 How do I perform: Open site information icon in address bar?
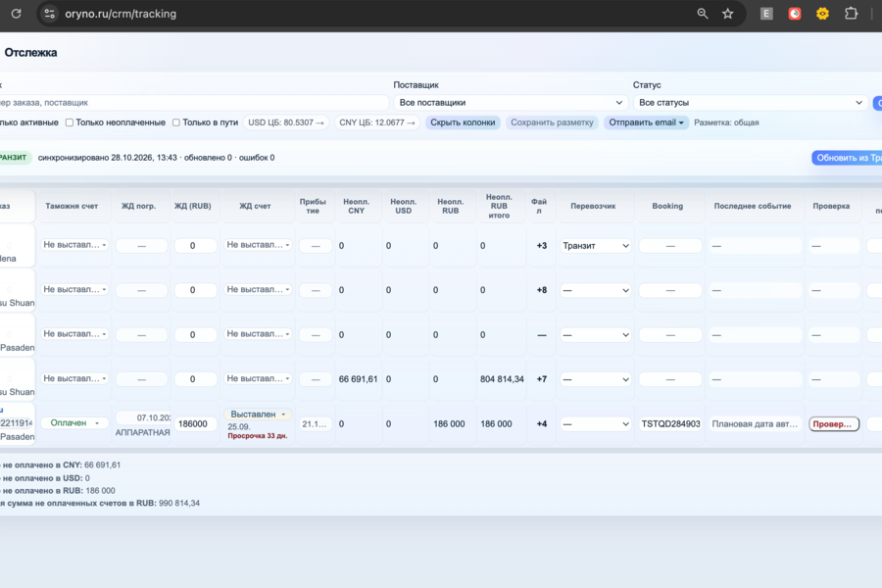pos(50,14)
